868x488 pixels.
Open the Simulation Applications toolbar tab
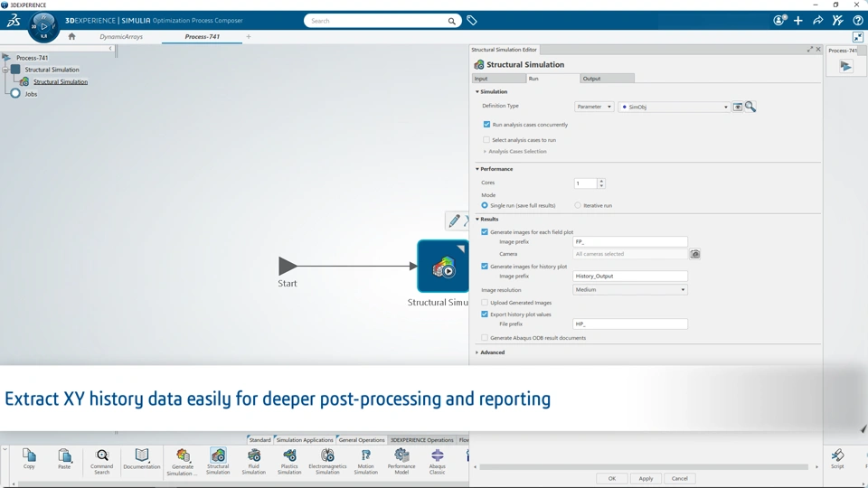[305, 440]
